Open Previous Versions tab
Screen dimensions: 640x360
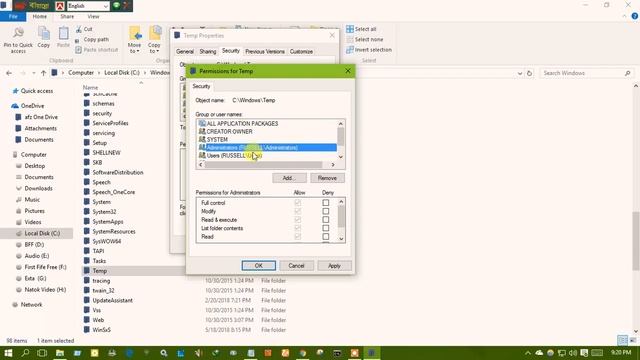[x=265, y=52]
